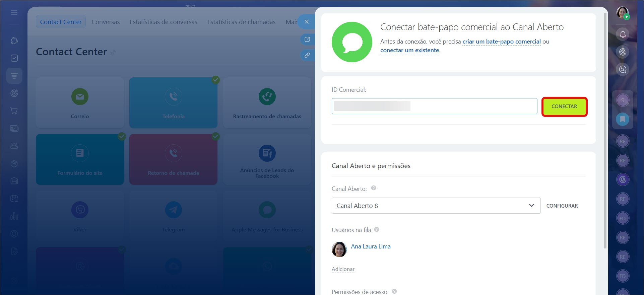Open user profile avatar in top right
Image resolution: width=644 pixels, height=295 pixels.
622,13
